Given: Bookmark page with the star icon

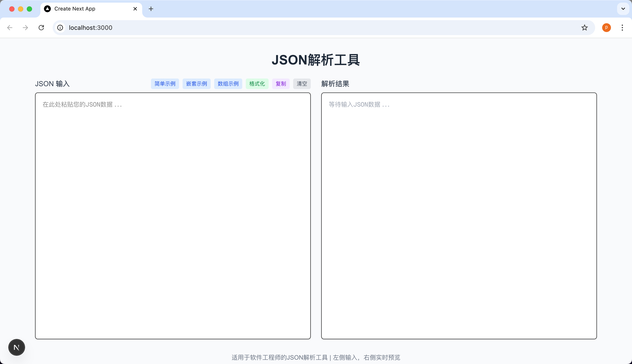Looking at the screenshot, I should [584, 27].
